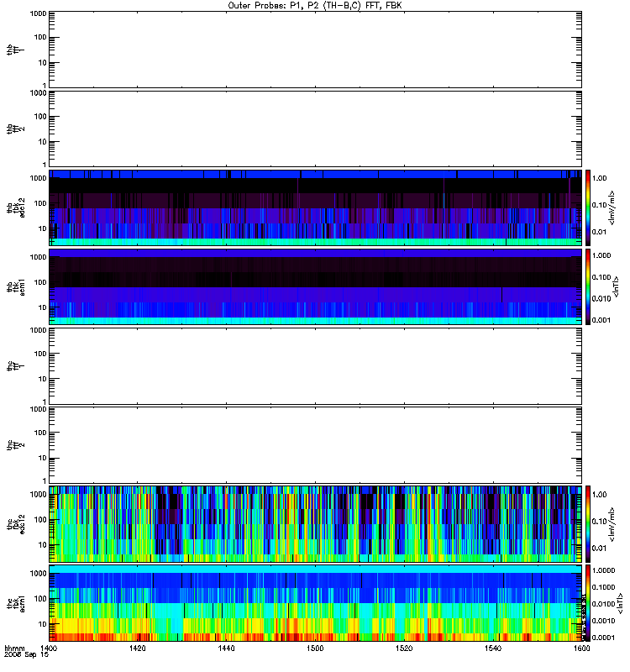This screenshot has width=630, height=672.
Task: Click the thb fbk edc12 spectrogram panel
Action: coord(315,207)
